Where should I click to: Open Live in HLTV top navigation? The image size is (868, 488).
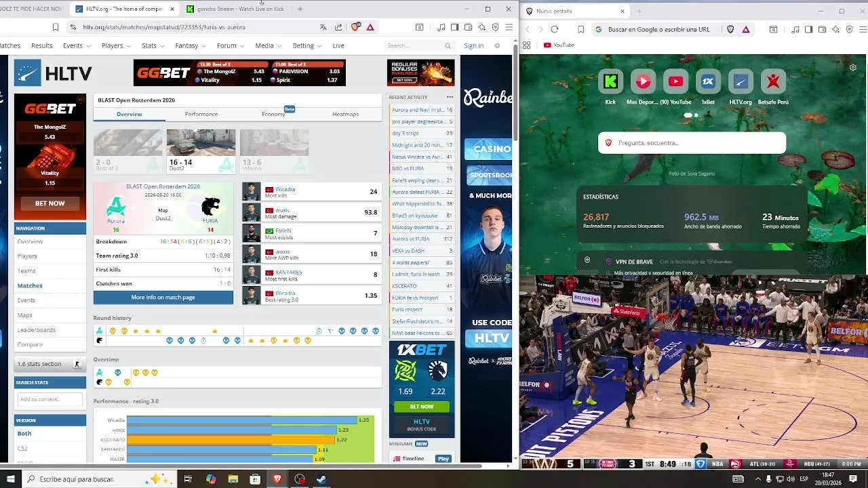point(338,45)
